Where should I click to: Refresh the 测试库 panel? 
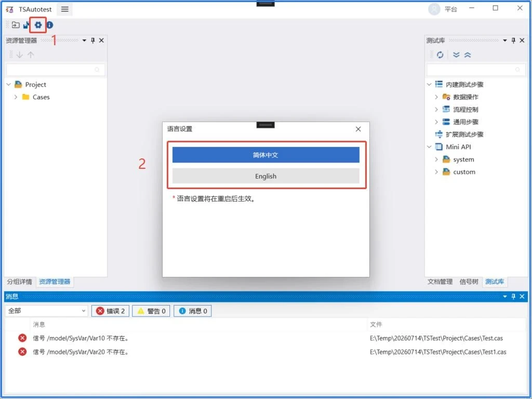pyautogui.click(x=440, y=55)
